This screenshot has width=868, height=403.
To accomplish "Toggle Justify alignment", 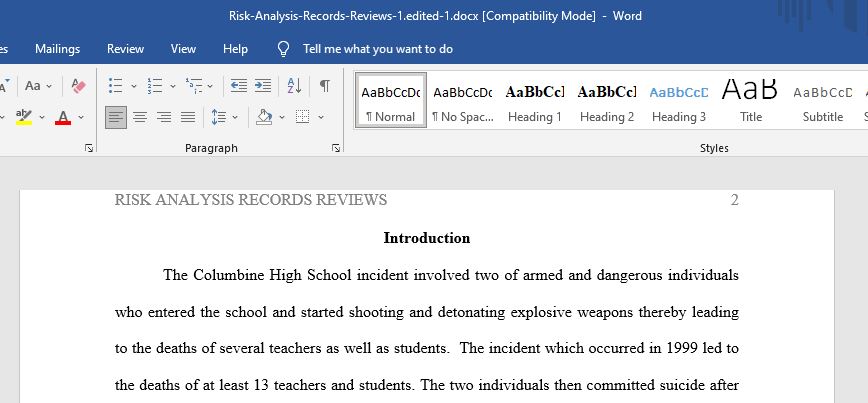I will (x=188, y=117).
